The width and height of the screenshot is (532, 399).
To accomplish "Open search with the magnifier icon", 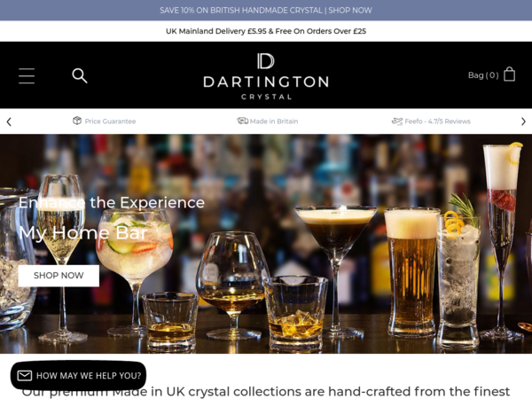I will pos(80,75).
